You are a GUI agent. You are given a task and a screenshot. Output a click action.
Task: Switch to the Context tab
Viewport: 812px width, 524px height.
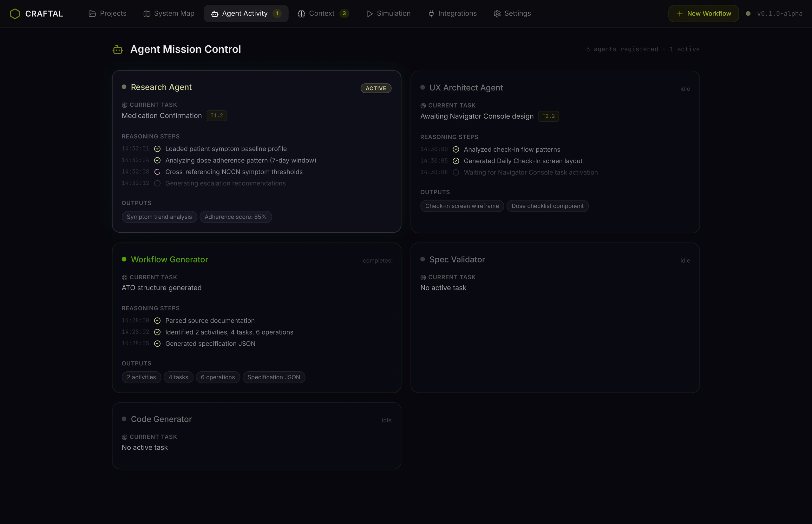323,14
